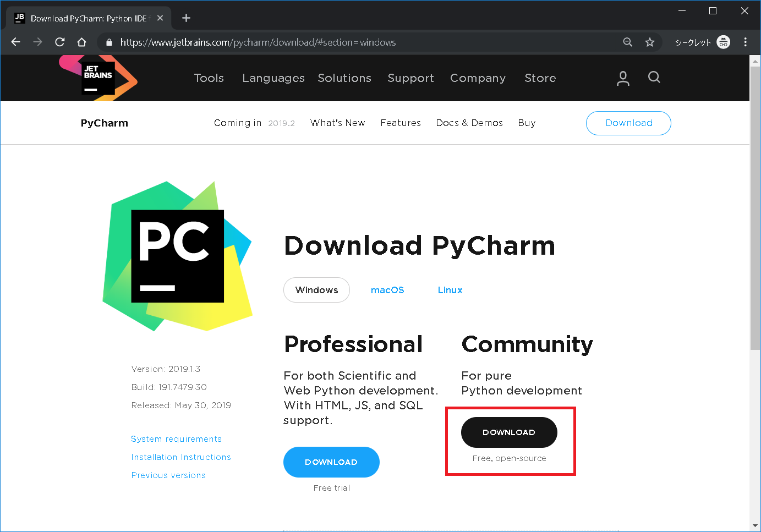Minimize the browser window
This screenshot has height=532, width=761.
[x=682, y=11]
